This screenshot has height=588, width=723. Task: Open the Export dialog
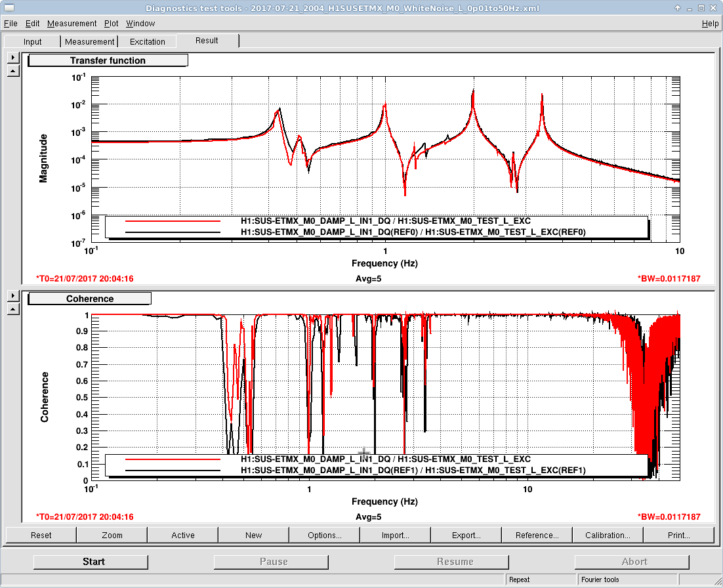(x=466, y=535)
